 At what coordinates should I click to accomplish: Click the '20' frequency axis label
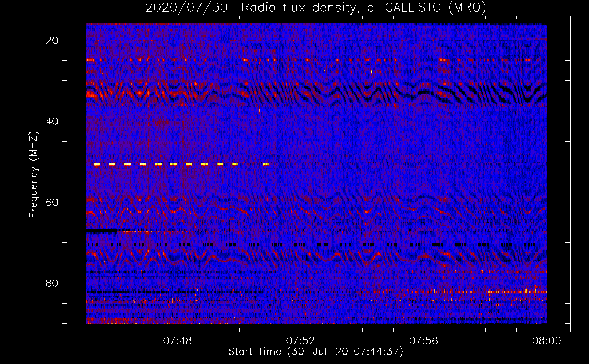tap(52, 40)
